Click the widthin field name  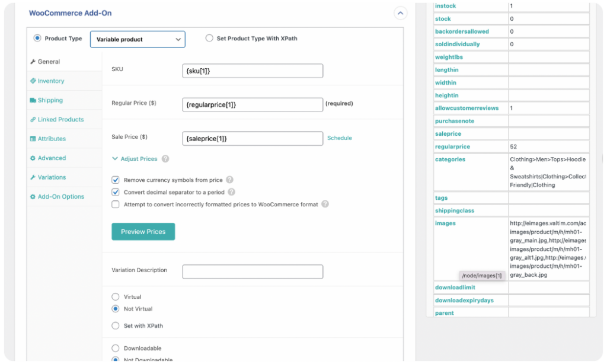[445, 82]
